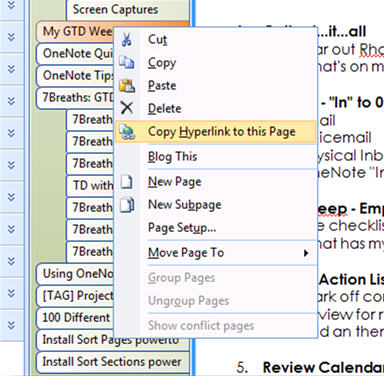Select the My GTD Wee page tab

[75, 32]
